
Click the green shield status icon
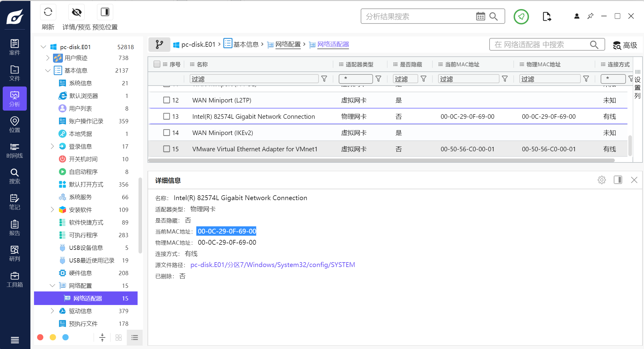(x=521, y=17)
